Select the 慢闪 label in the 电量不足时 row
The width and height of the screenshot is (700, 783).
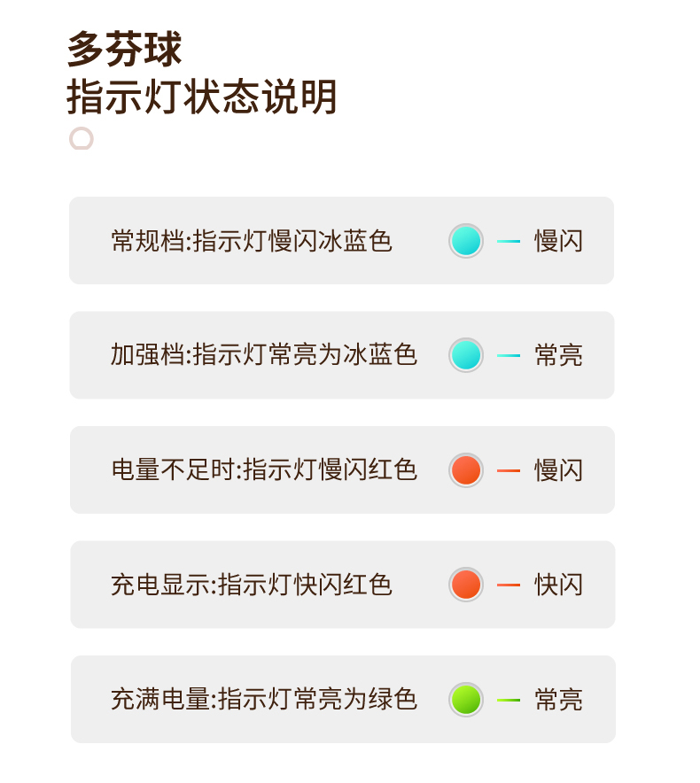[558, 469]
